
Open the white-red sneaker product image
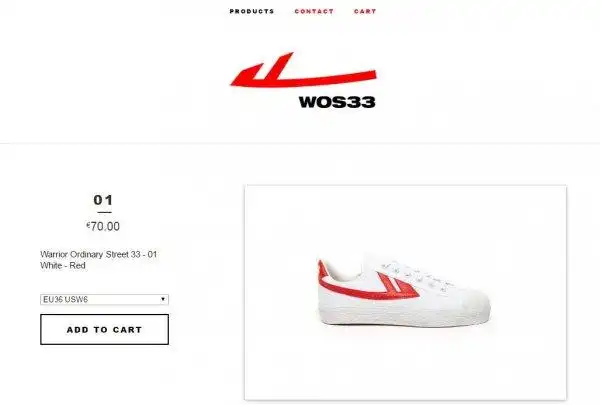pyautogui.click(x=406, y=293)
